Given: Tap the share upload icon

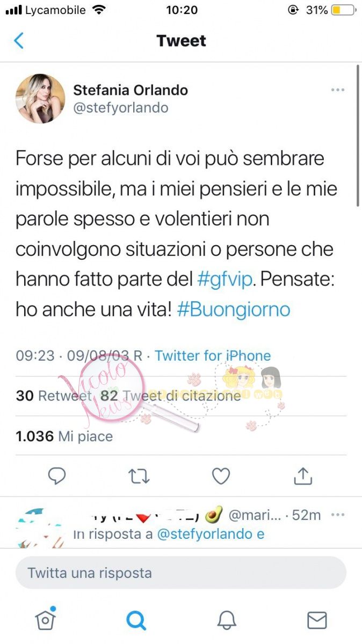Looking at the screenshot, I should coord(303,475).
